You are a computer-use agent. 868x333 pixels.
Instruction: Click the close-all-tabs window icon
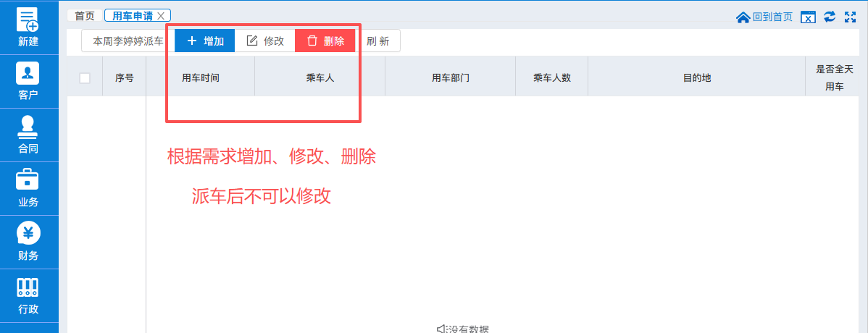[x=808, y=17]
